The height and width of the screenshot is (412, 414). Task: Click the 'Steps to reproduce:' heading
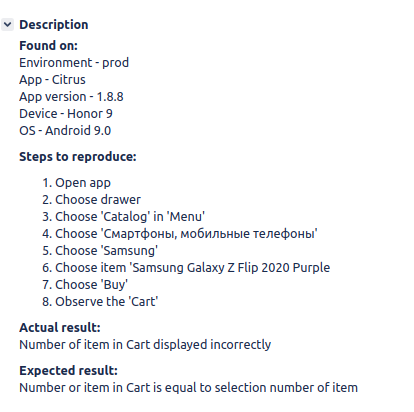pos(78,157)
